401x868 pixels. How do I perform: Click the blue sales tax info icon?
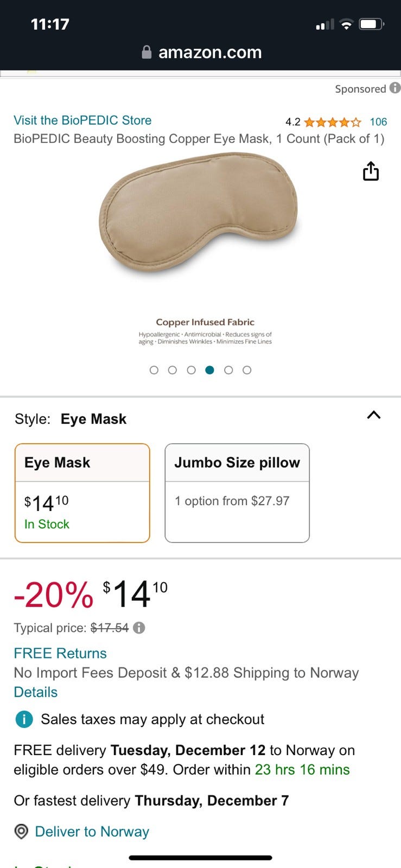(x=23, y=719)
